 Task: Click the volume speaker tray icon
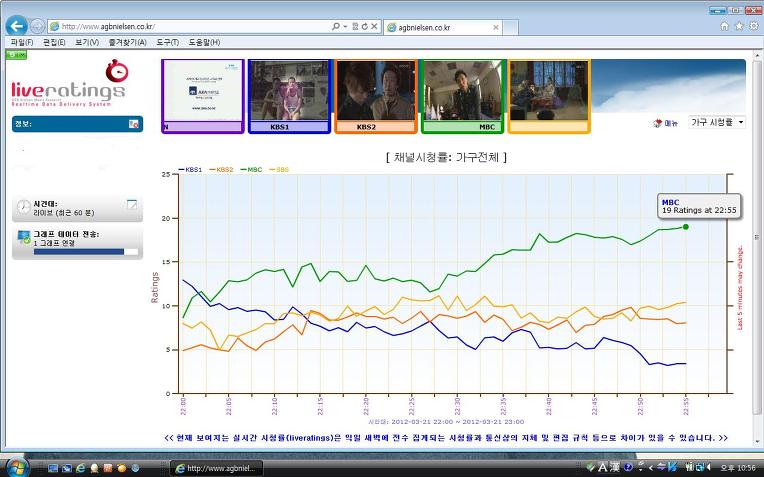click(708, 467)
